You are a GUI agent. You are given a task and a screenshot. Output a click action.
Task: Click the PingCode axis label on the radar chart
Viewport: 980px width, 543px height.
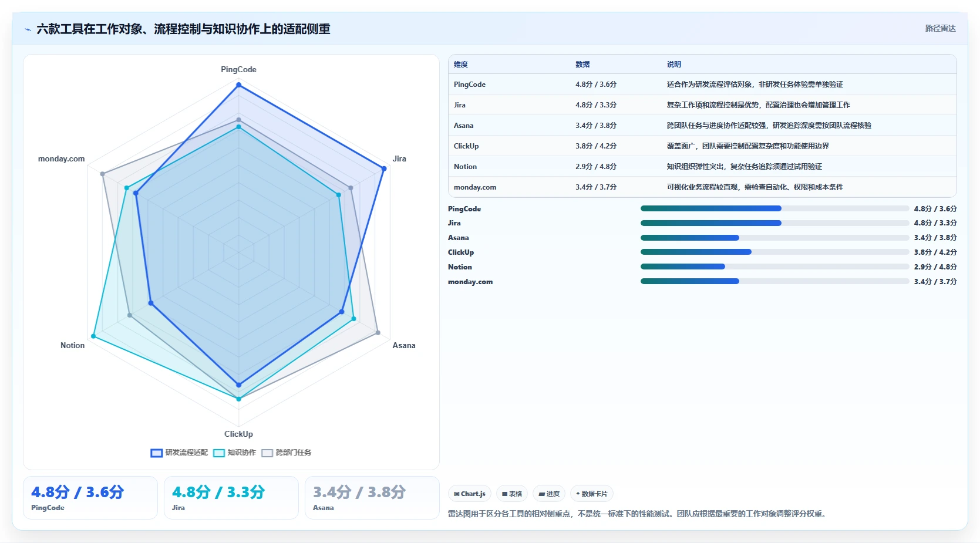coord(238,69)
